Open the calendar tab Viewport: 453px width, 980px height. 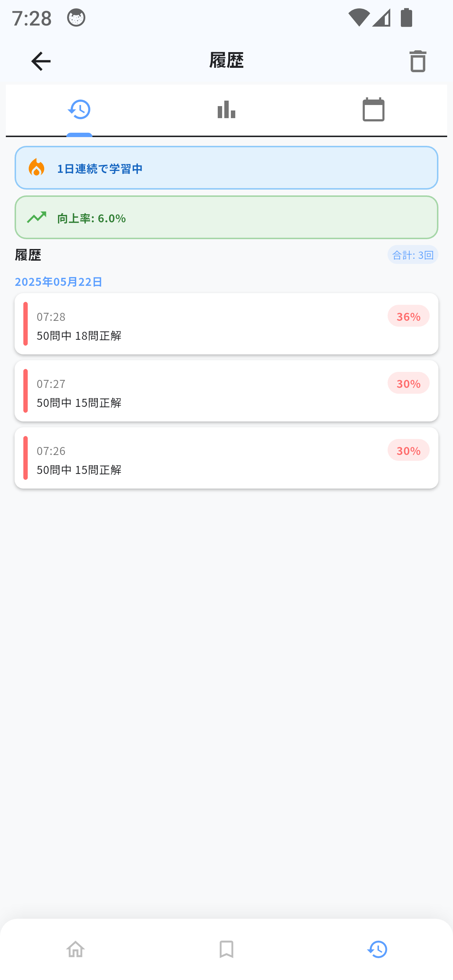coord(373,110)
